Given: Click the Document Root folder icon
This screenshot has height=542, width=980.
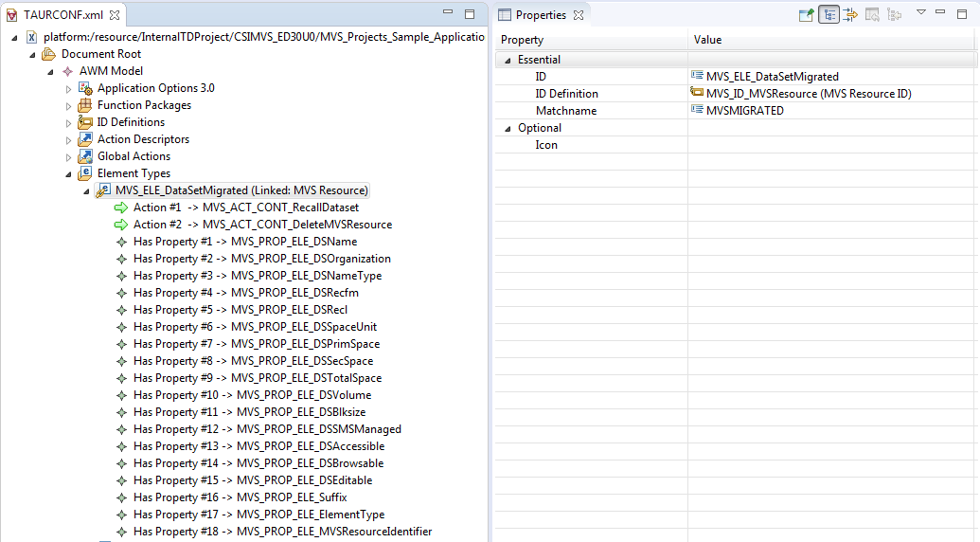Looking at the screenshot, I should (49, 54).
